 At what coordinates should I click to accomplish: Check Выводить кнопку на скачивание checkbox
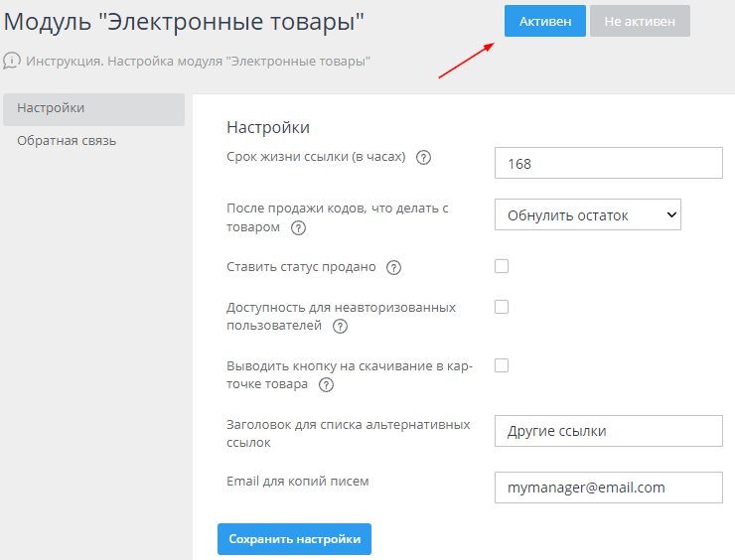502,365
